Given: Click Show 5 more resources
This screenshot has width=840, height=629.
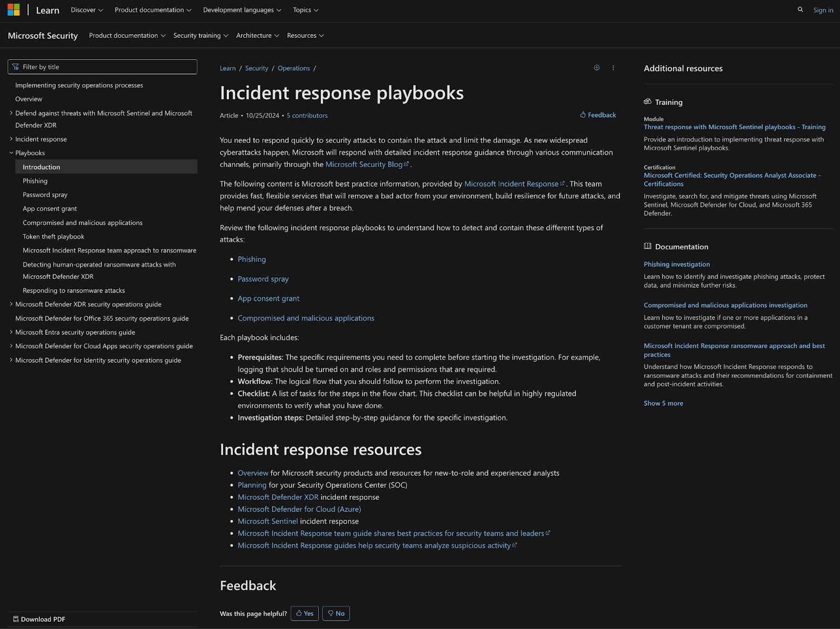Looking at the screenshot, I should point(663,403).
